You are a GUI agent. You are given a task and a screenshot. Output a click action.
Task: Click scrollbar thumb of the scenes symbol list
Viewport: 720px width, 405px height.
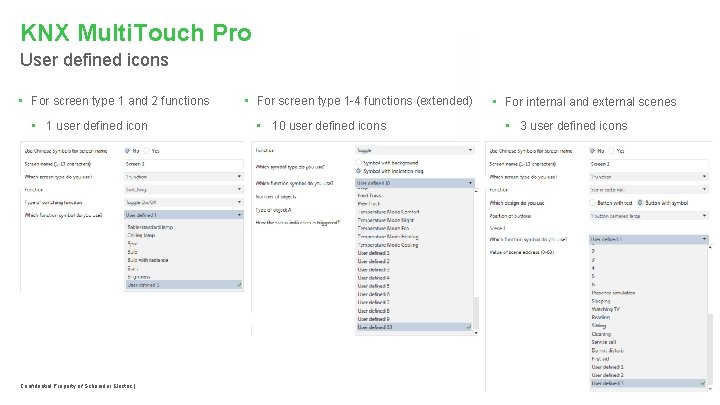coord(710,349)
